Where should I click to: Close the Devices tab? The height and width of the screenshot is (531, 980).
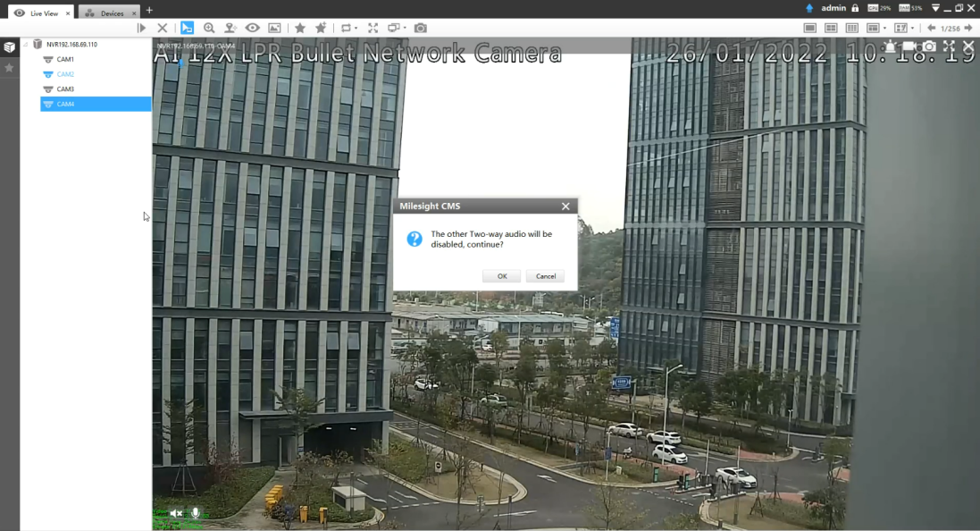[x=134, y=13]
